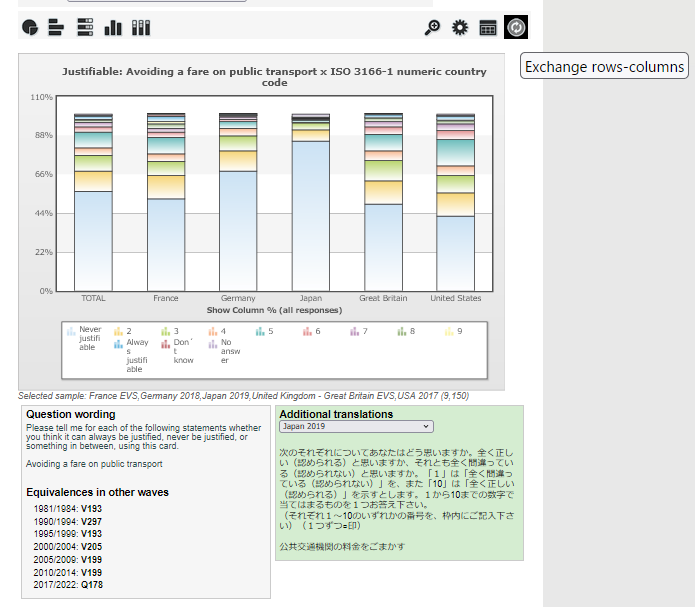Open the Japan 2019 translations dropdown
The width and height of the screenshot is (695, 607).
pyautogui.click(x=356, y=427)
